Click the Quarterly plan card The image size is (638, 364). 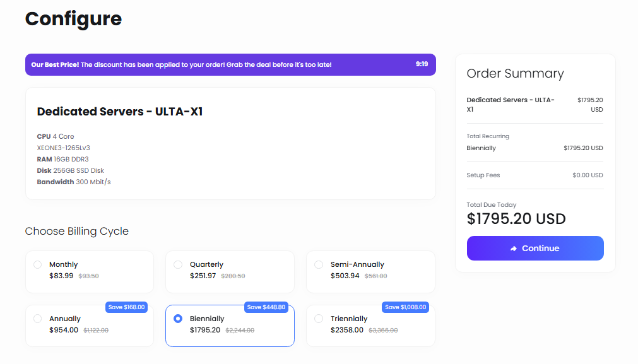tap(230, 272)
